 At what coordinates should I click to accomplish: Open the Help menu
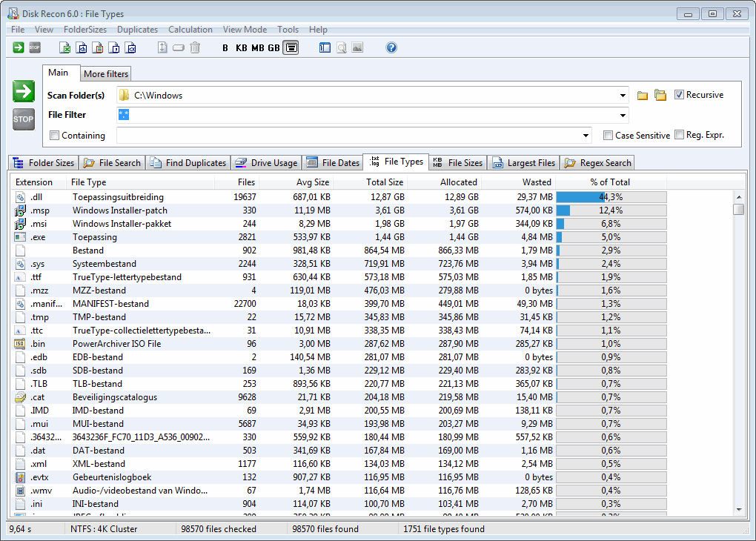coord(318,30)
